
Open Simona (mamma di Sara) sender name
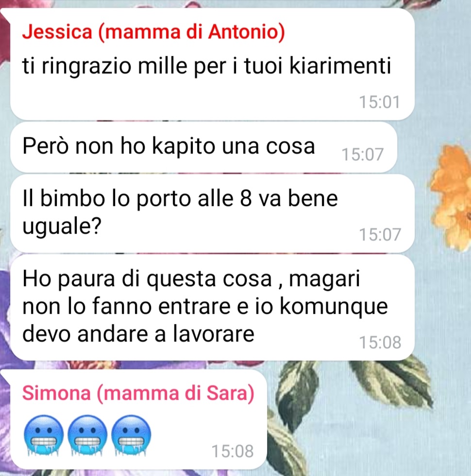pos(138,393)
